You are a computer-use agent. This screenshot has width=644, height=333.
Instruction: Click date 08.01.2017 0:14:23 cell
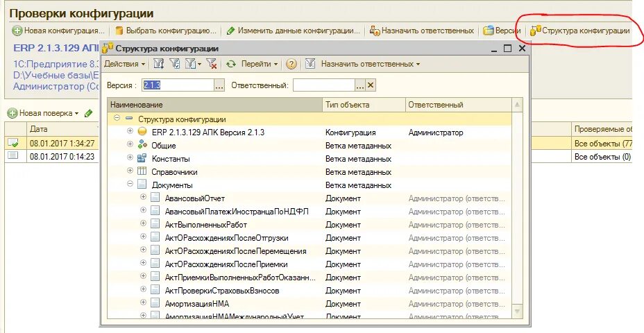[x=62, y=156]
